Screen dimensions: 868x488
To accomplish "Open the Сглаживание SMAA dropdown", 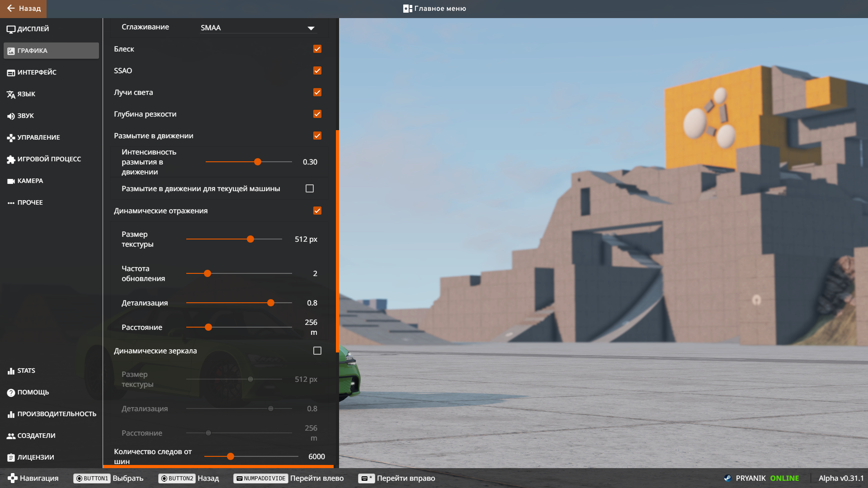I will click(257, 28).
